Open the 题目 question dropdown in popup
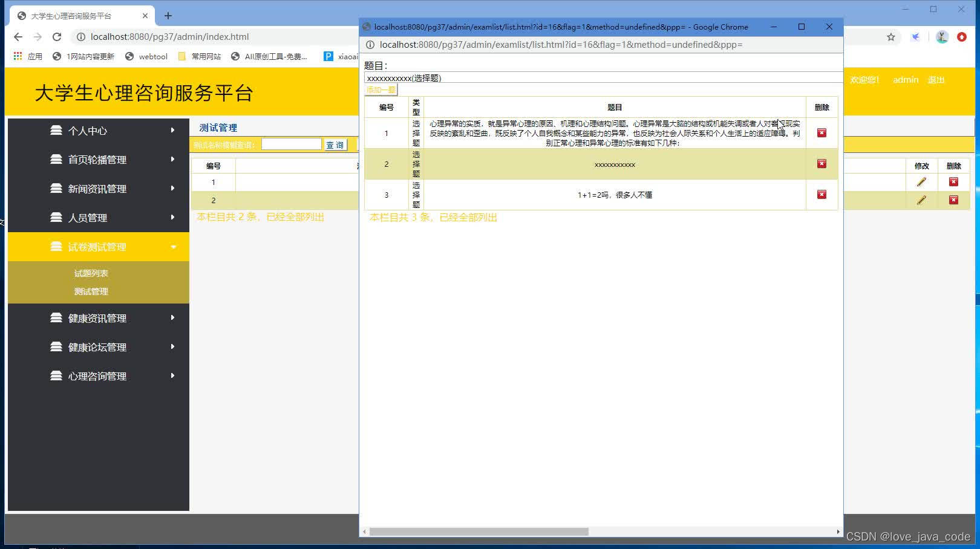The height and width of the screenshot is (549, 980). pyautogui.click(x=603, y=78)
